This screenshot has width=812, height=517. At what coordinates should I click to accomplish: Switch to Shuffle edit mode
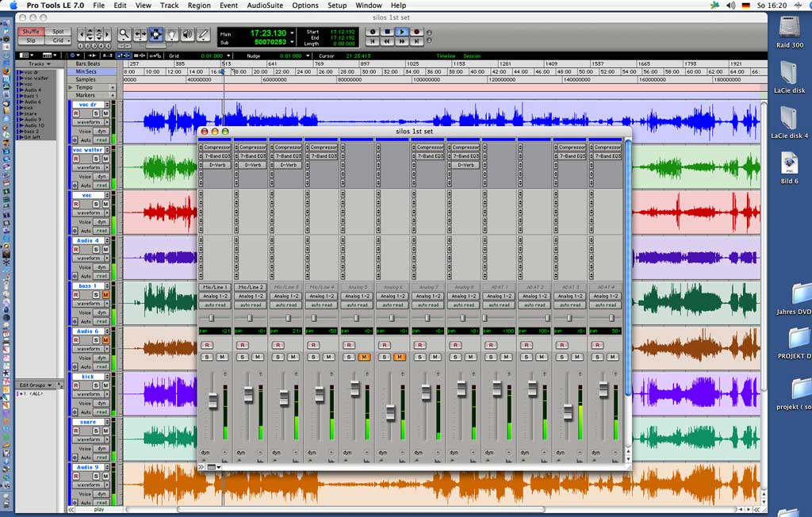(31, 32)
